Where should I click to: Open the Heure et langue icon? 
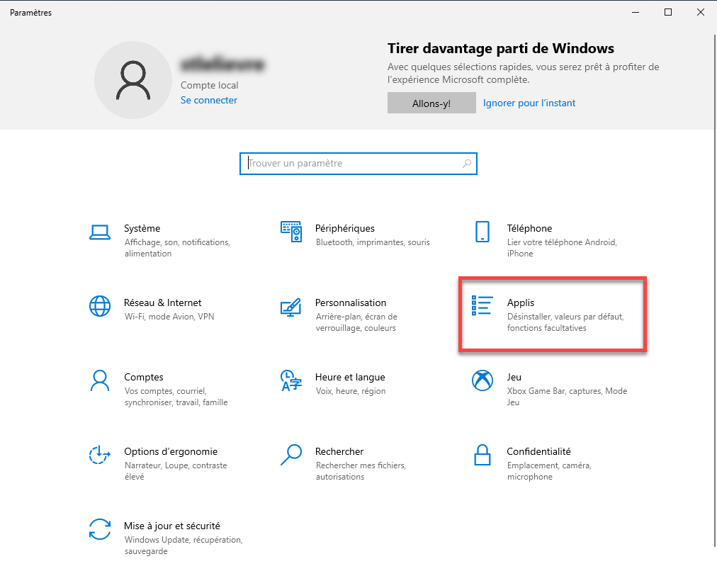(291, 380)
